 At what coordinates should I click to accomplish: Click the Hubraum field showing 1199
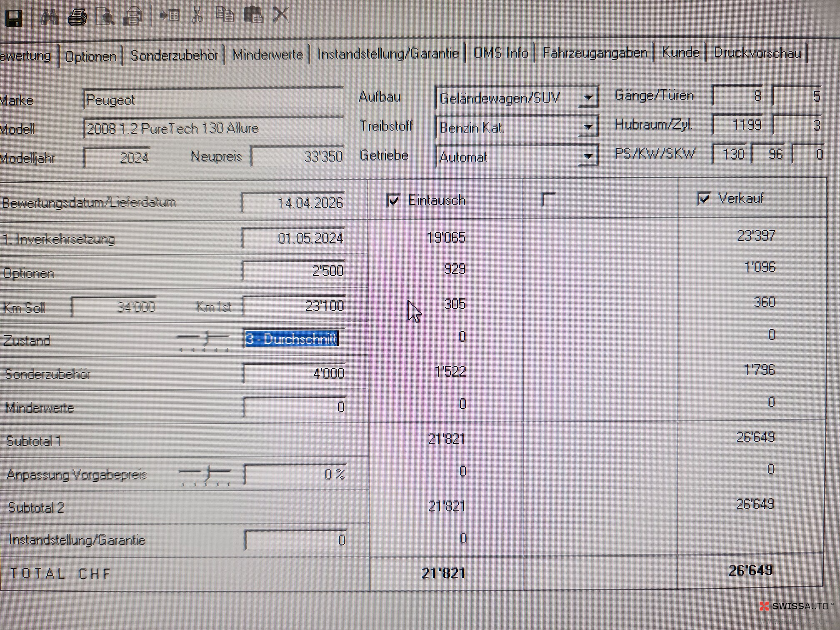(738, 125)
